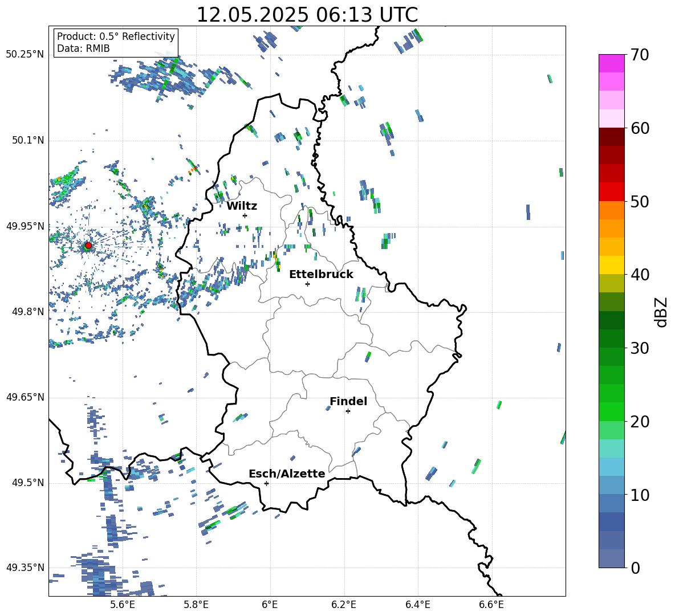This screenshot has width=675, height=616.
Task: Click the yellow colorbar segment near 40
Action: pos(611,265)
